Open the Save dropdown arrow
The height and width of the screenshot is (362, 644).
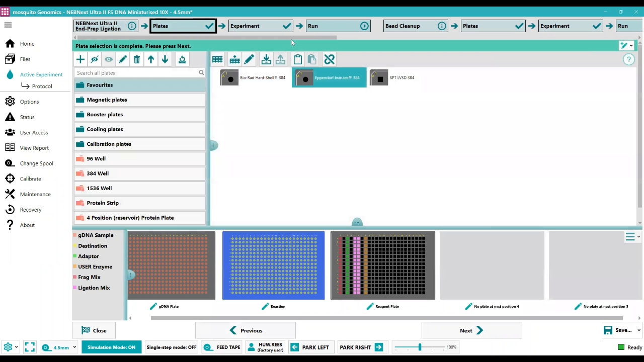pos(638,330)
